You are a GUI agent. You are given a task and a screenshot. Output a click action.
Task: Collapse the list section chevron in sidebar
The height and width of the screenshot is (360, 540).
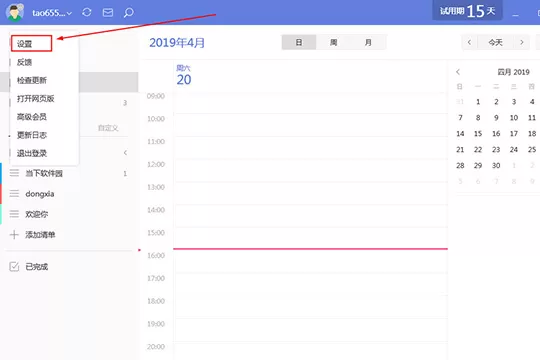pyautogui.click(x=125, y=153)
